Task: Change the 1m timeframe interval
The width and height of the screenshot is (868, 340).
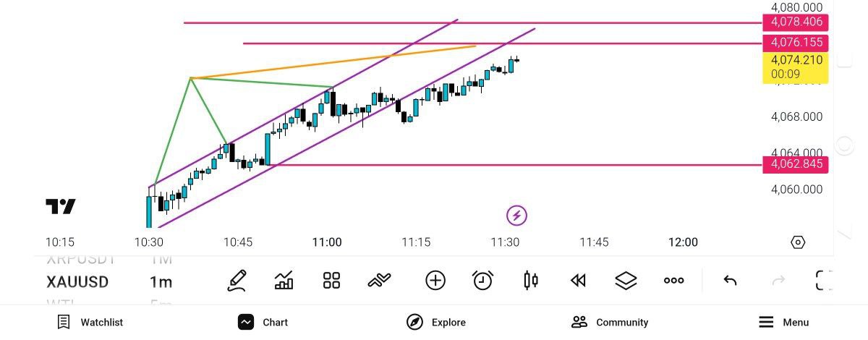Action: (161, 282)
